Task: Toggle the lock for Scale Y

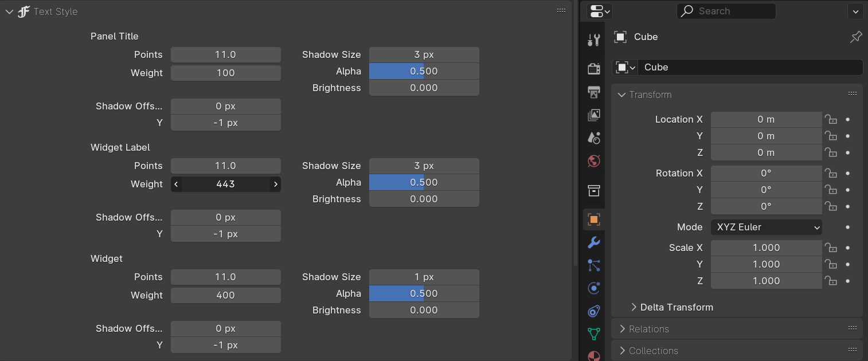Action: tap(831, 264)
